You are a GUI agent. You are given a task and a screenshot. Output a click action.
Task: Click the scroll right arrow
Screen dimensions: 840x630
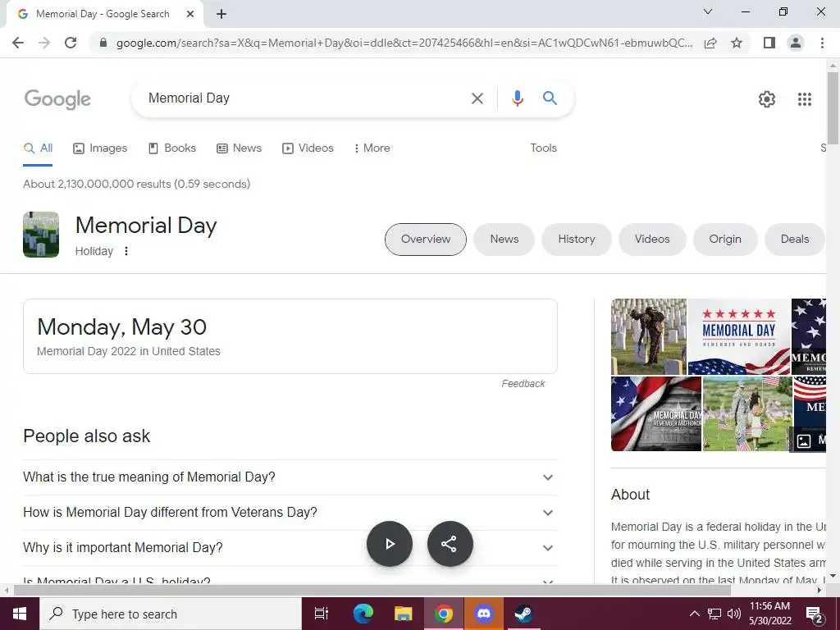coord(819,591)
